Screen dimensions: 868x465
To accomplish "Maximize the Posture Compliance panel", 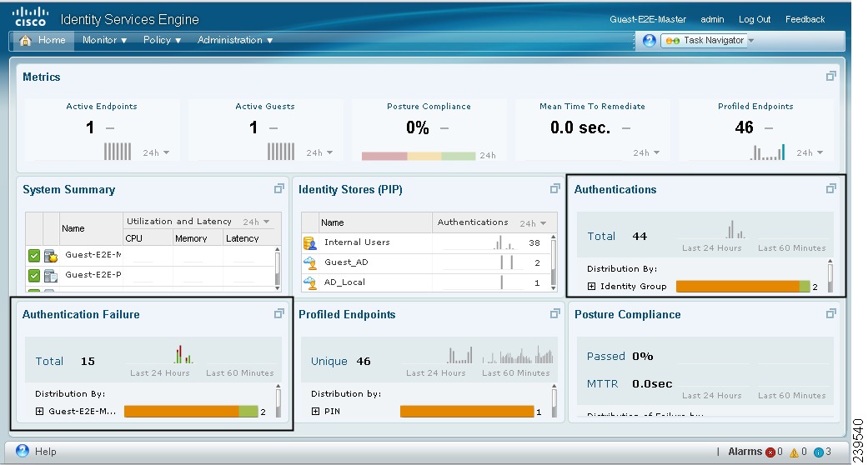I will pos(831,314).
